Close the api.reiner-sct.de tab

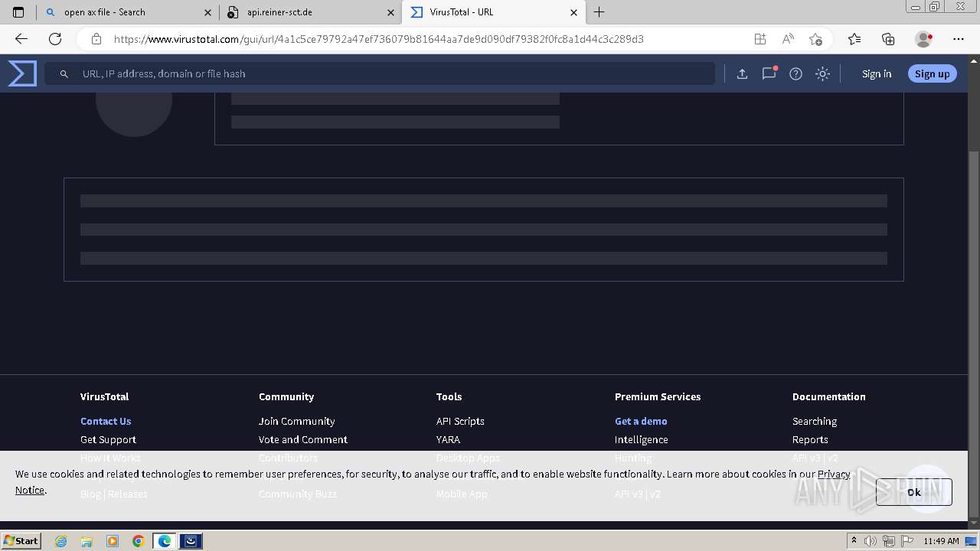[x=390, y=12]
